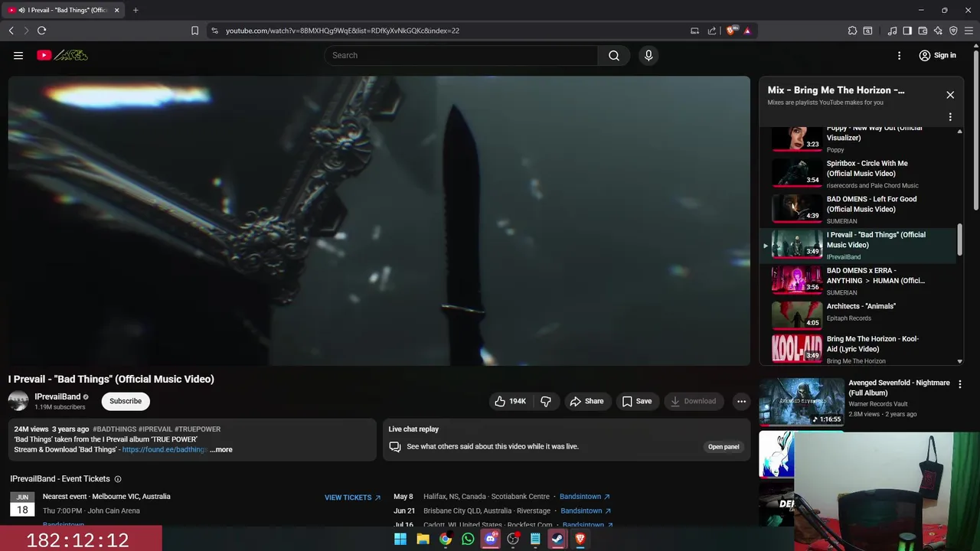Open Brave Rewards triangle icon
Image resolution: width=980 pixels, height=551 pixels.
pos(747,31)
